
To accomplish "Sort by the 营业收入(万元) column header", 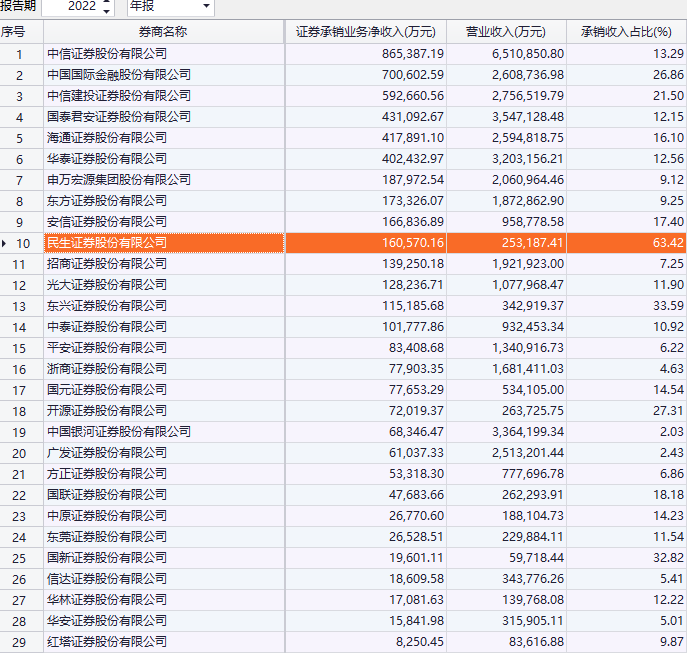I will click(506, 32).
